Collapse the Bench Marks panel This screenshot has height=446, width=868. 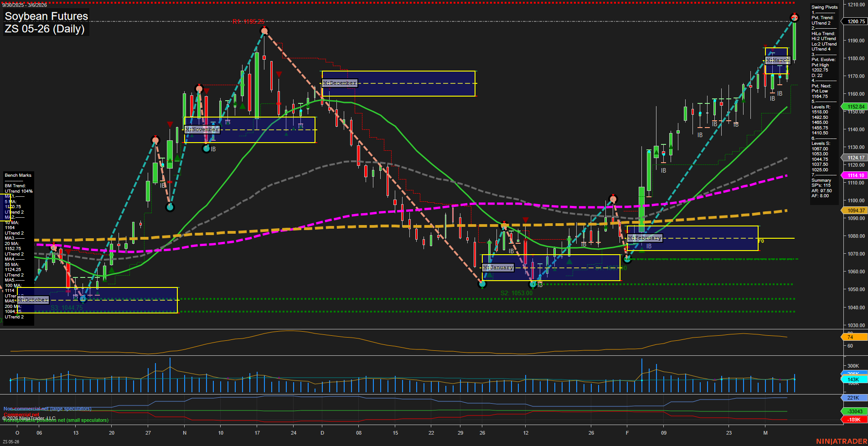(x=17, y=175)
